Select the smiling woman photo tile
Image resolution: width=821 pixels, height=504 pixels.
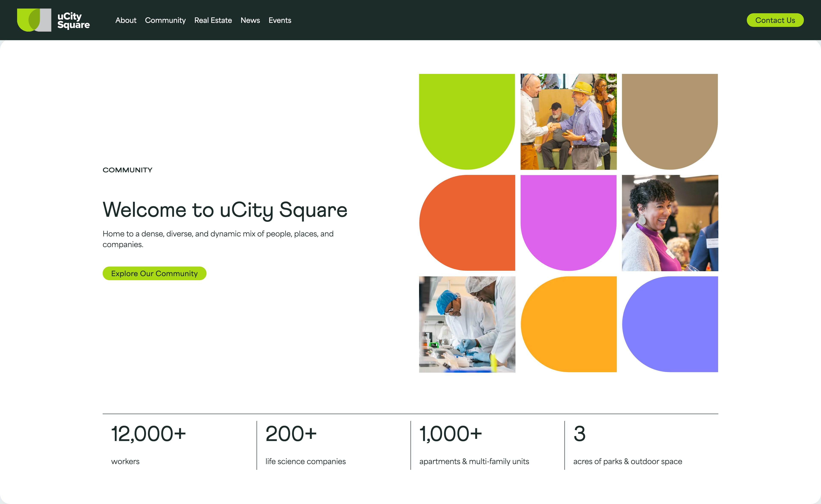click(670, 223)
